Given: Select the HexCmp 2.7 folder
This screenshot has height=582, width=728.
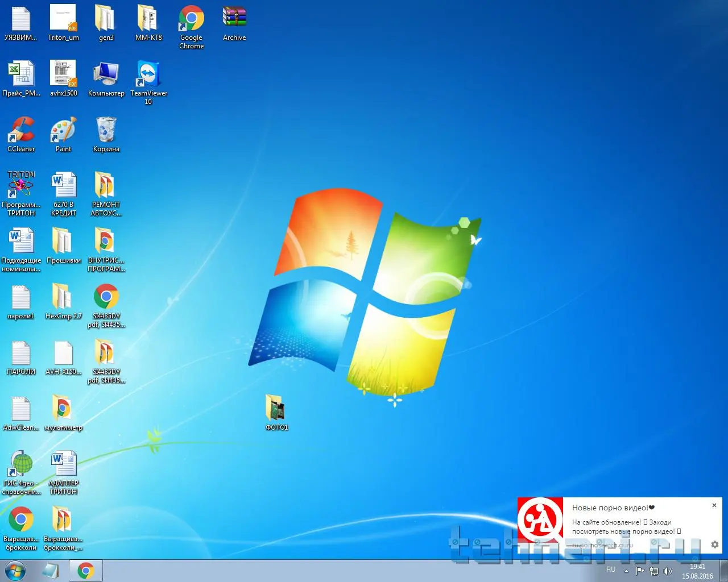Looking at the screenshot, I should coord(63,302).
